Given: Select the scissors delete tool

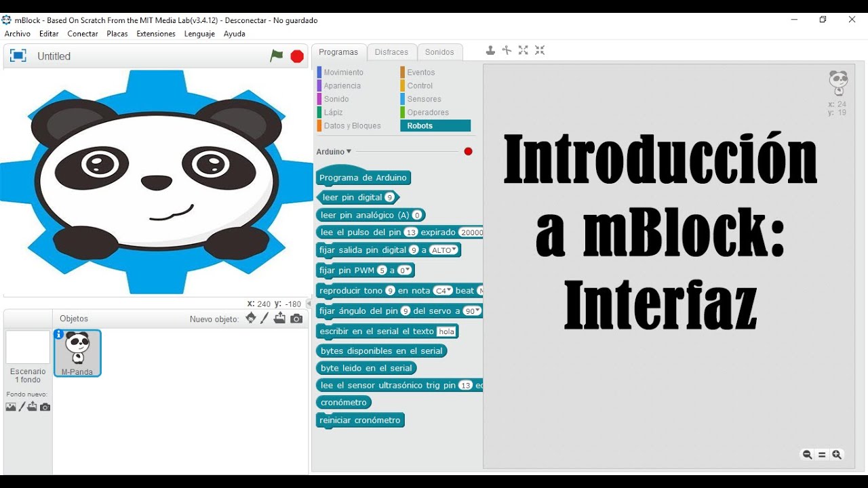Looking at the screenshot, I should (x=507, y=50).
